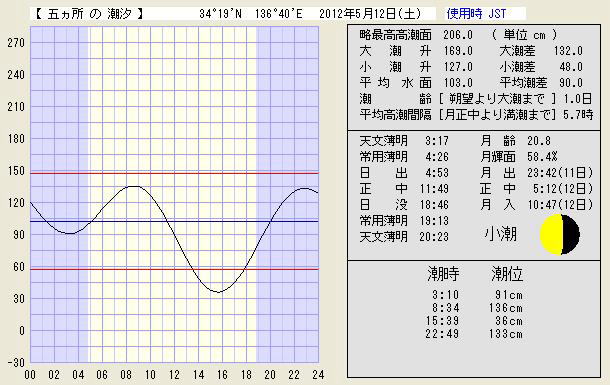Click the yellow moon phase icon
This screenshot has width=610, height=385.
tap(560, 234)
